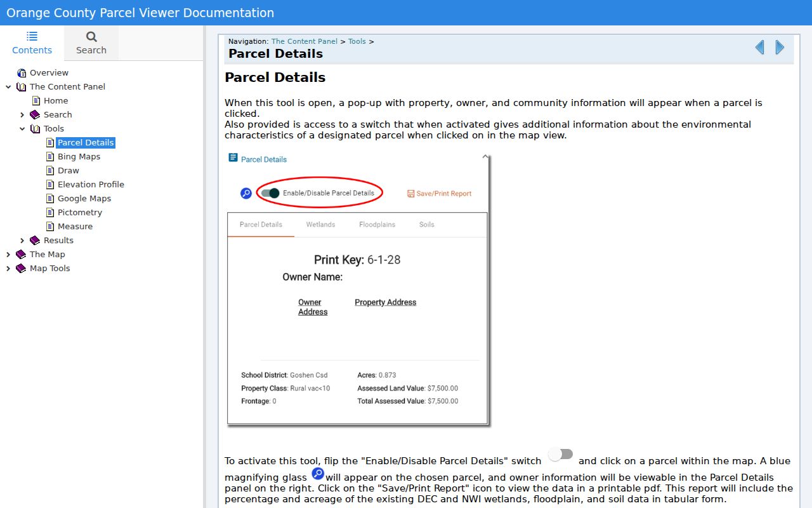Go to the next topic arrow

click(780, 47)
